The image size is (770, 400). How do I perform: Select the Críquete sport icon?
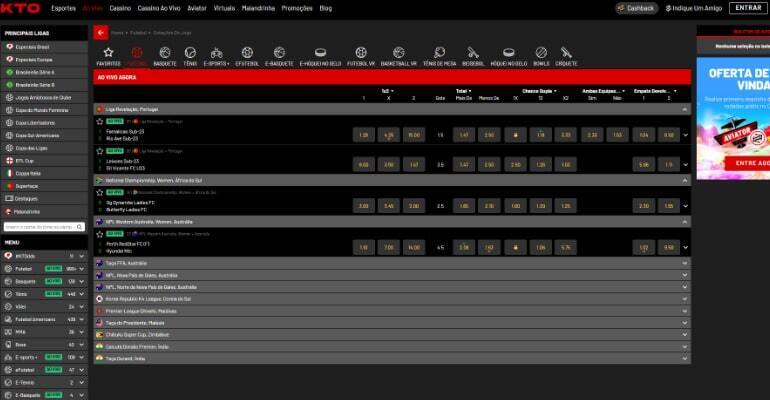566,56
